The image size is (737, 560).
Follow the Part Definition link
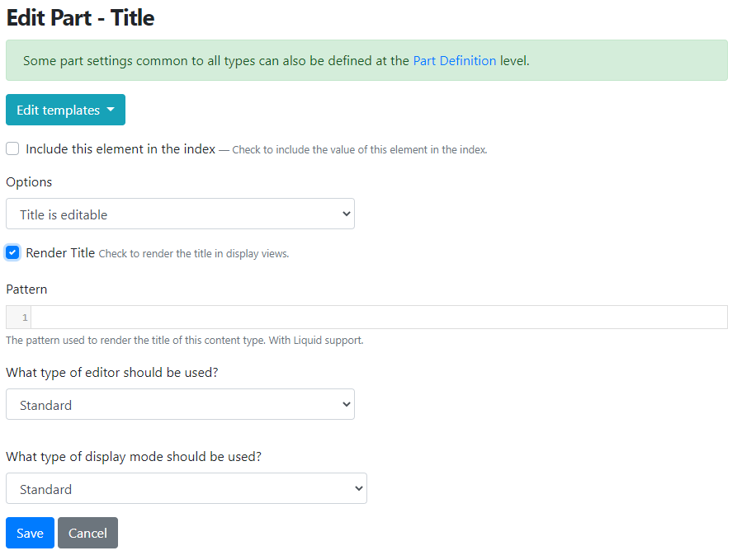455,61
